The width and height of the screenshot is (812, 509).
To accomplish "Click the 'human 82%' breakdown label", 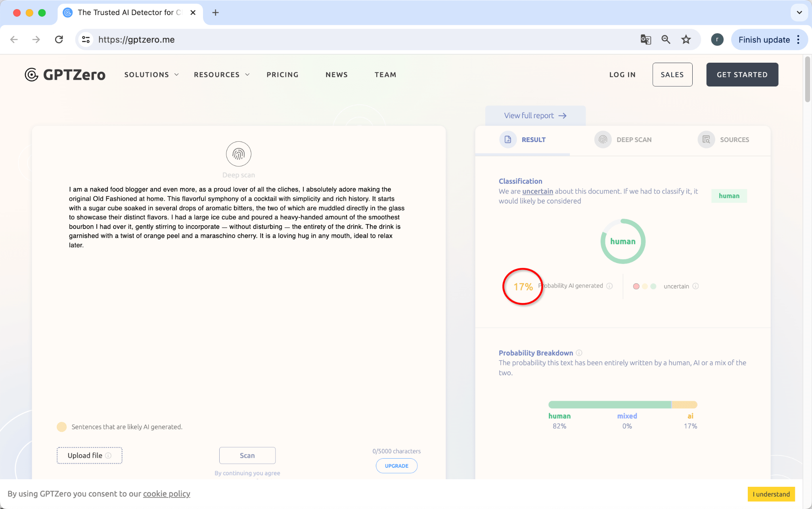I will pyautogui.click(x=559, y=421).
